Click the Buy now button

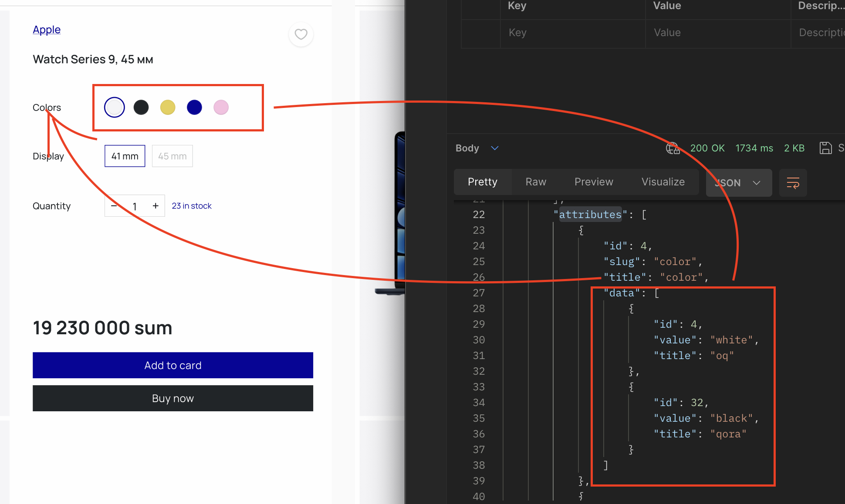[x=173, y=398]
